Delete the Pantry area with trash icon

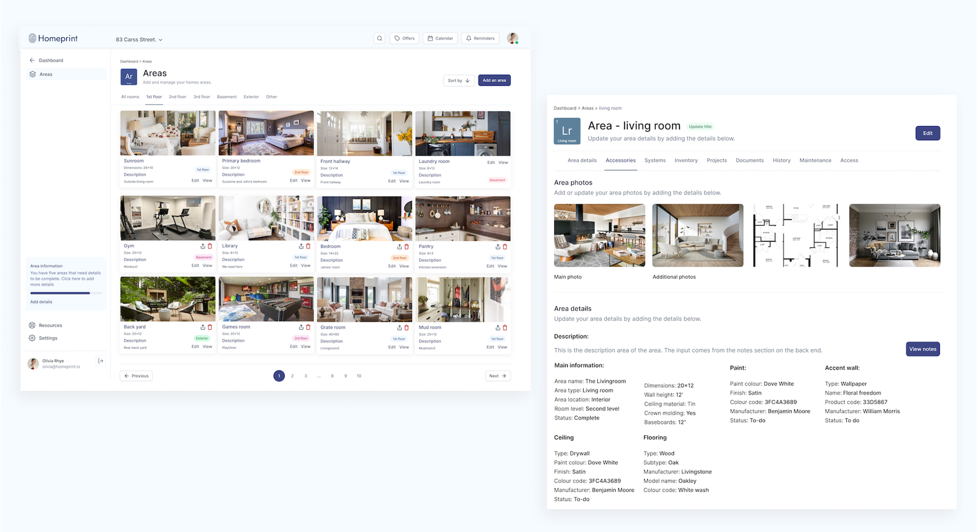[x=505, y=246]
